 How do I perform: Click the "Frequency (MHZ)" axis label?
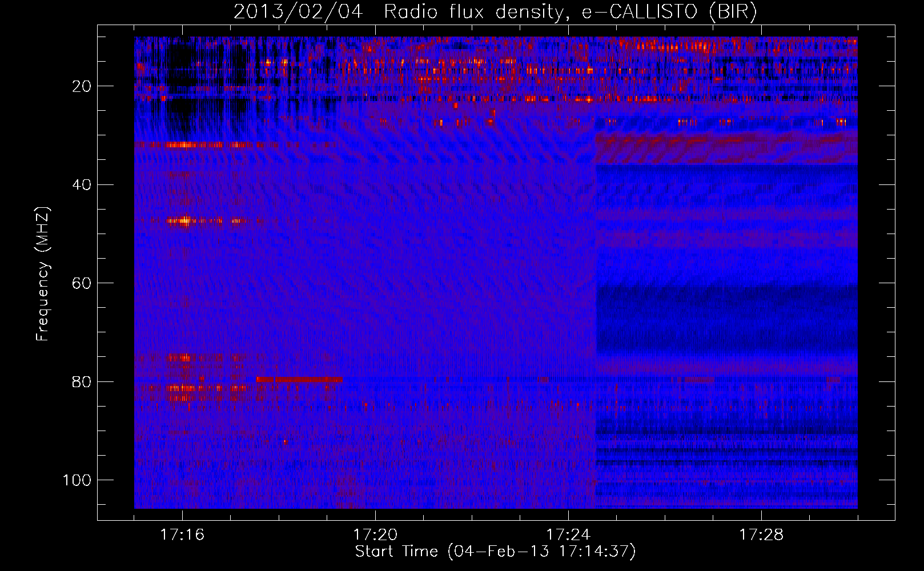[43, 274]
